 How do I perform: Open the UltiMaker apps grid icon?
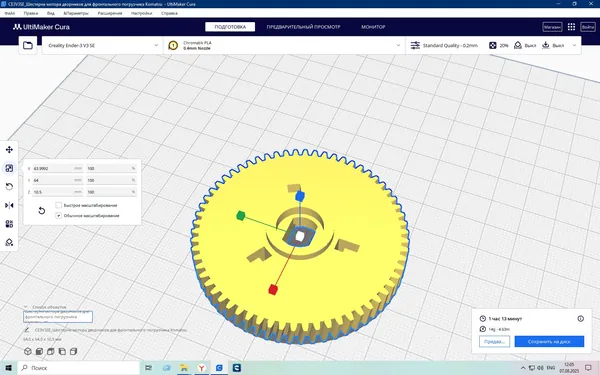point(571,27)
